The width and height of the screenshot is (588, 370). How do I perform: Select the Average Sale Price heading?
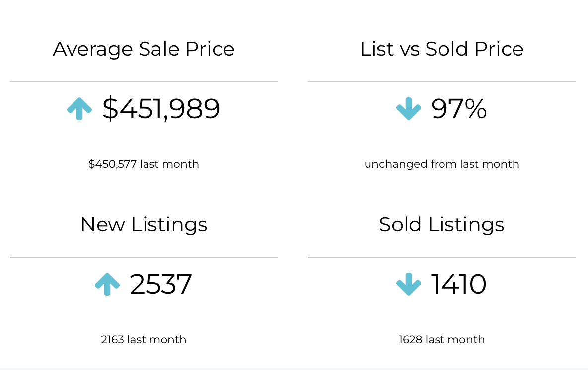144,49
